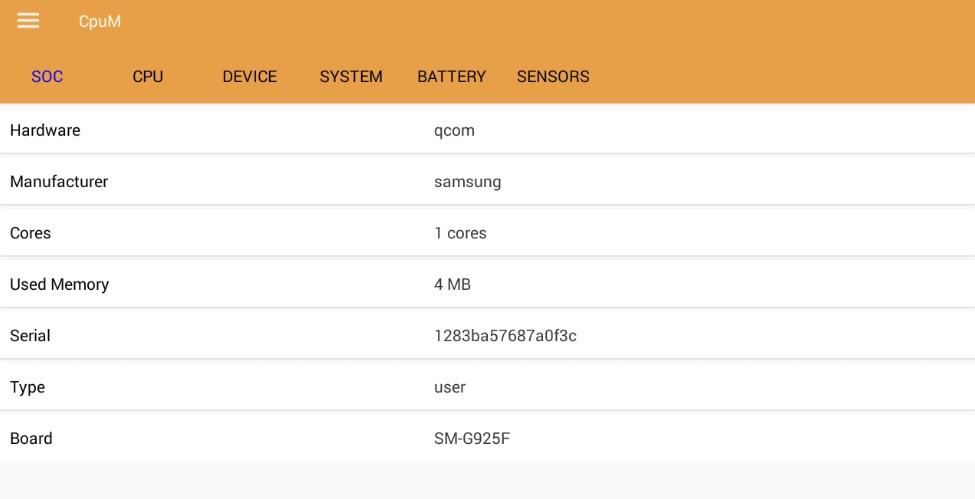975x499 pixels.
Task: Tap the 1 cores value
Action: [460, 233]
